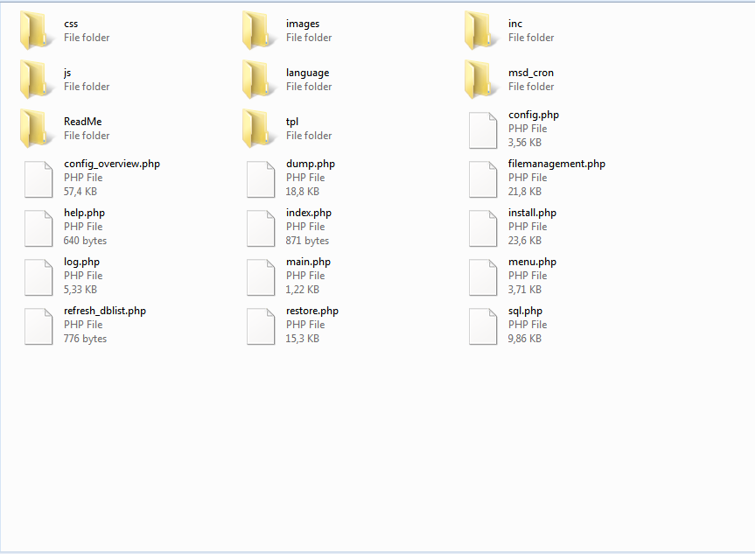The image size is (756, 554).
Task: Click the '776 bytes' size of refresh_dblist.php
Action: pos(85,339)
